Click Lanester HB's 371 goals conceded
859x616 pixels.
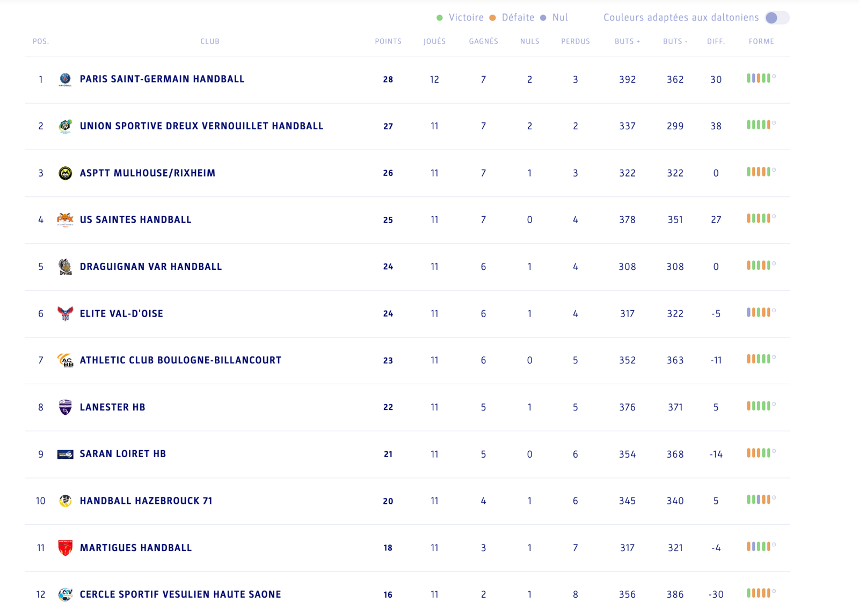[x=675, y=407]
